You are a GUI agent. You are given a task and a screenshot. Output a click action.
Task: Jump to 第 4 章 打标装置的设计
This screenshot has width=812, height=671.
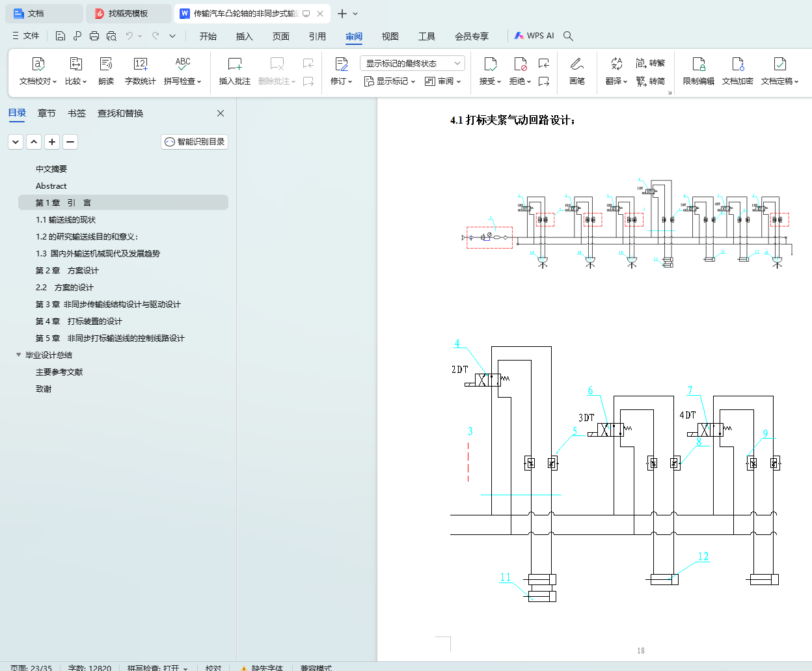point(79,321)
